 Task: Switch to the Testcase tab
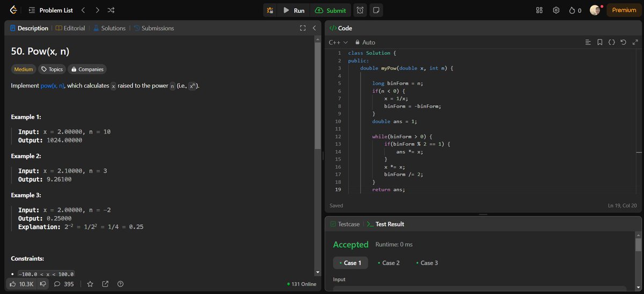(345, 224)
